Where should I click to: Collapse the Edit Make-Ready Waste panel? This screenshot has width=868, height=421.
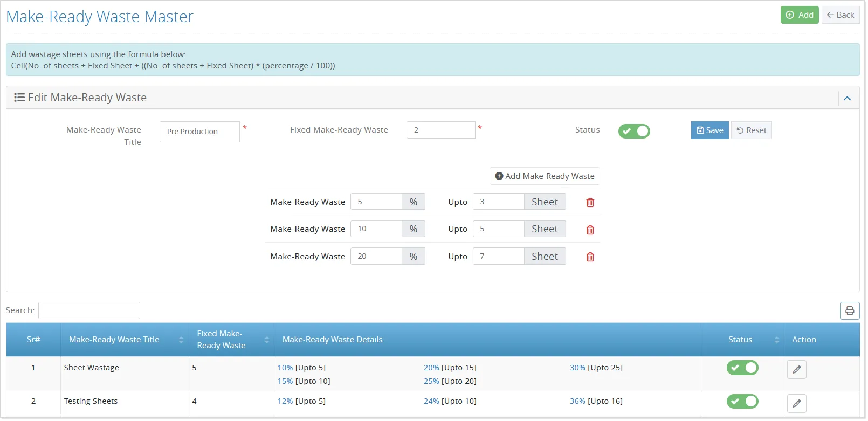pos(847,99)
